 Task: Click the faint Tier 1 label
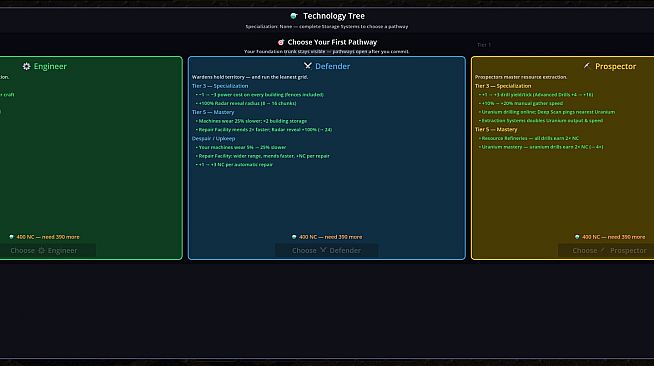484,45
